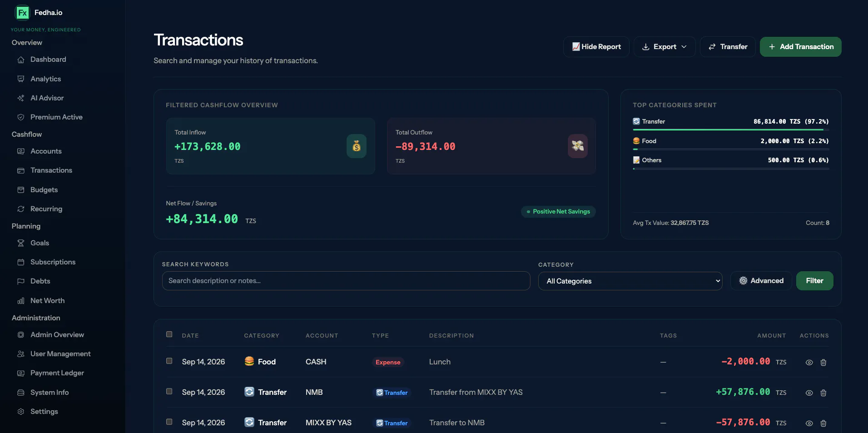Screen dimensions: 868x433
Task: Click the Transactions card icon in sidebar
Action: 21,170
